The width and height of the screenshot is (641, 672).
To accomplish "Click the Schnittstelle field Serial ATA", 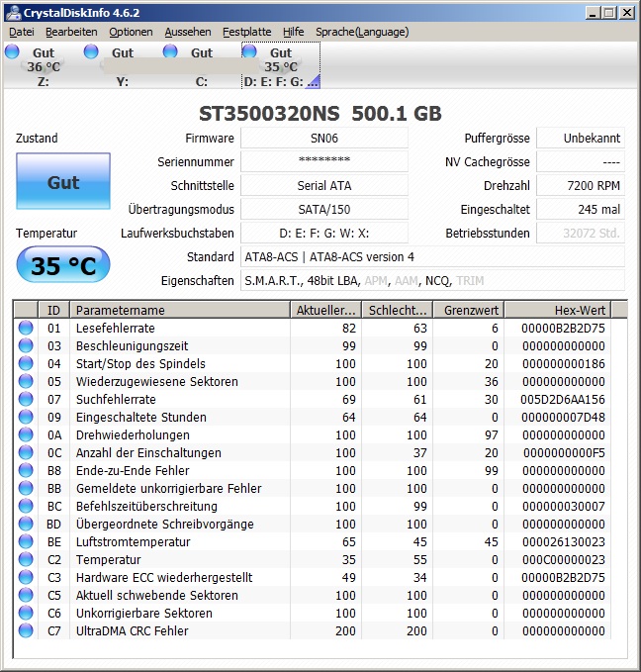I will [x=324, y=186].
